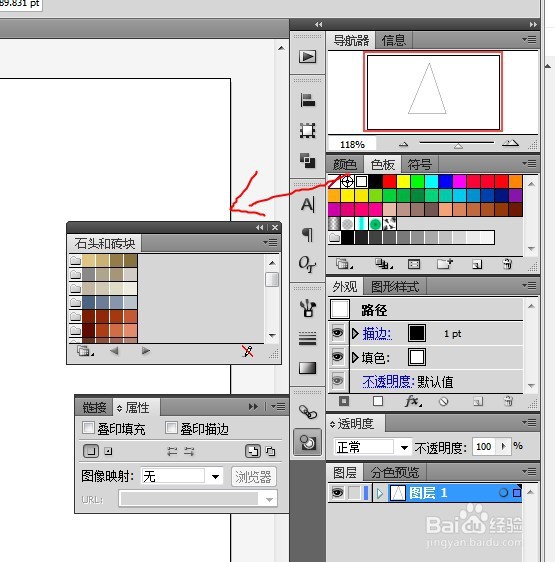This screenshot has height=562, width=555.
Task: Open the Pathfinder panel icon
Action: 308,160
